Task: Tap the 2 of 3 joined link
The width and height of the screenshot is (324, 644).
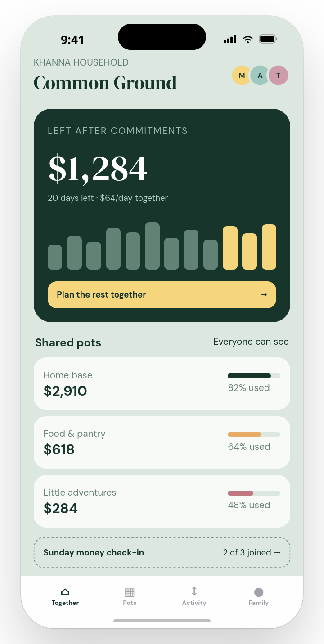Action: (252, 553)
